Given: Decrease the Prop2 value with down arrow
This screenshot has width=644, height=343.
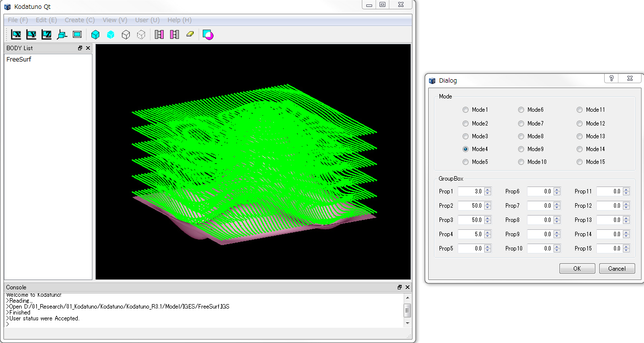Looking at the screenshot, I should pyautogui.click(x=487, y=208).
